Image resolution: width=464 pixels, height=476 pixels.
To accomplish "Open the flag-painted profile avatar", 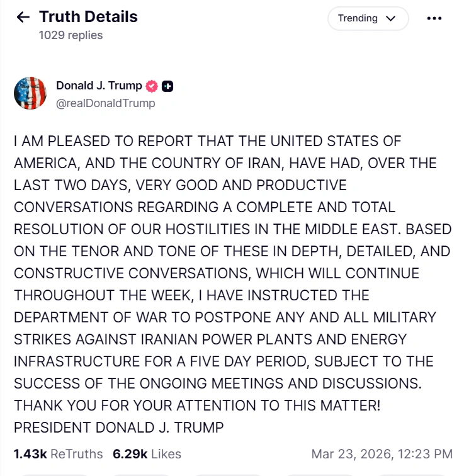I will (30, 94).
